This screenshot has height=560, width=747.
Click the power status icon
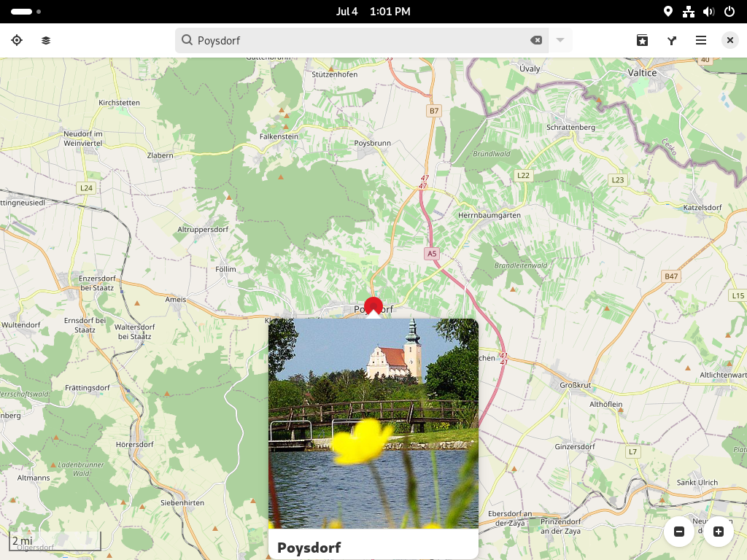coord(729,12)
